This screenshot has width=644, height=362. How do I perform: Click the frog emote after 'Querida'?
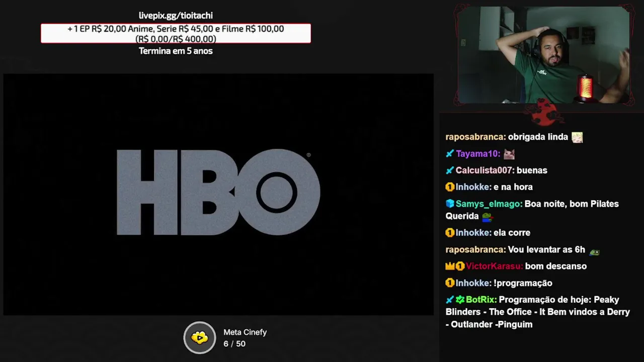487,217
